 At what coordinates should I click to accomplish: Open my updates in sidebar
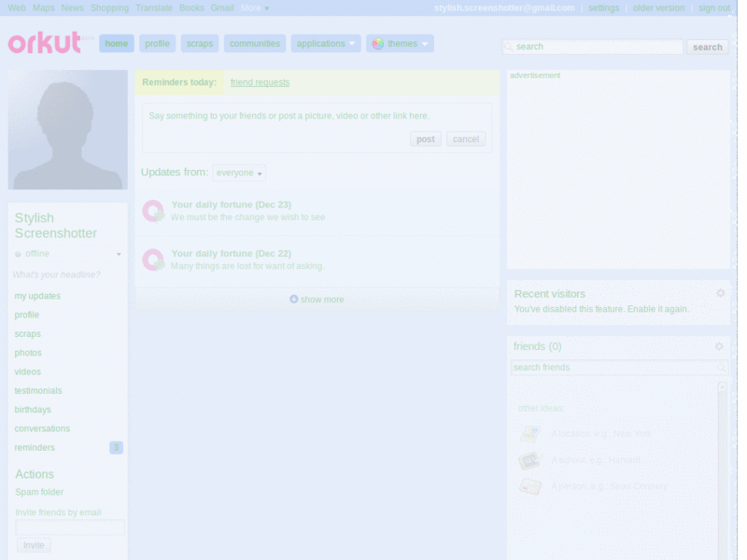pos(37,296)
